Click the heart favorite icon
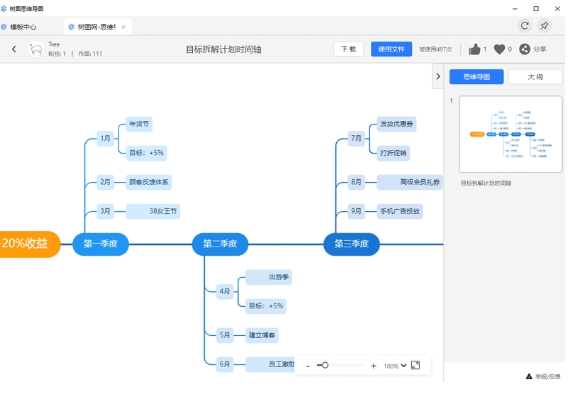Screen dimensions: 568x393 click(499, 49)
